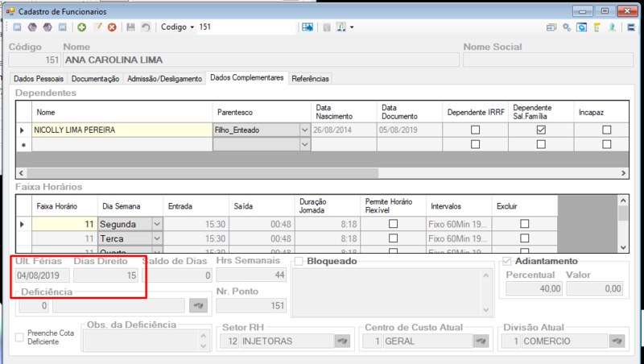The image size is (644, 364).
Task: Click the Data Documento cell 05/08/2019
Action: [x=410, y=130]
